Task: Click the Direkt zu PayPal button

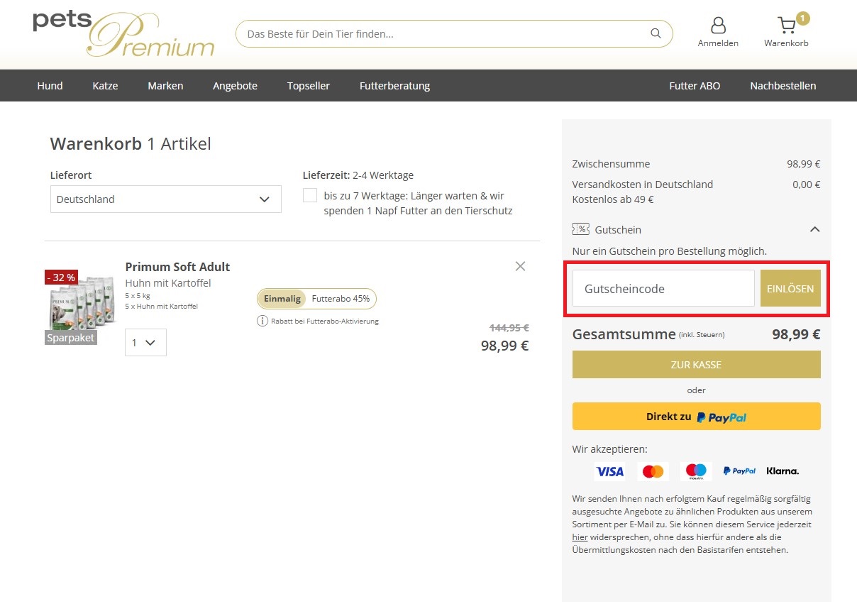Action: pyautogui.click(x=697, y=417)
